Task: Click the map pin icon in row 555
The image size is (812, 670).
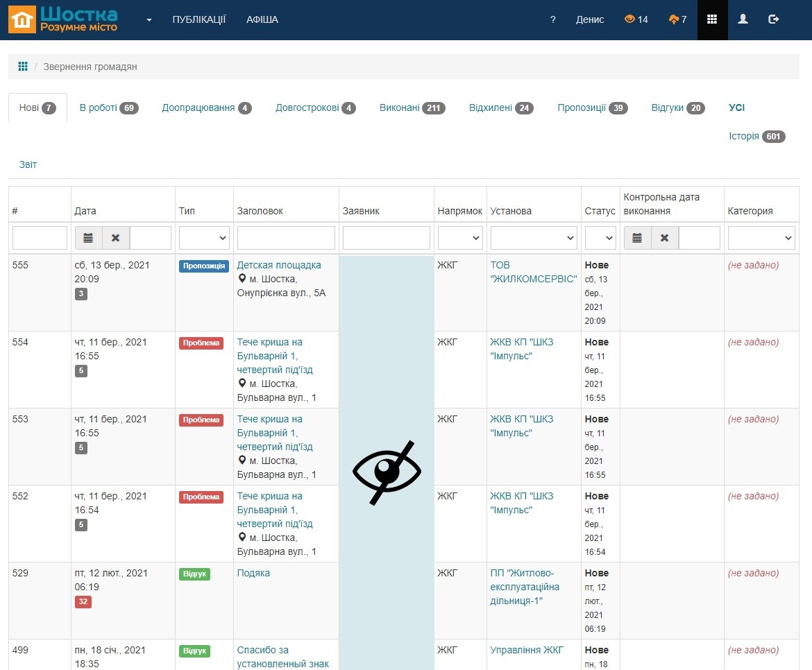Action: [242, 278]
